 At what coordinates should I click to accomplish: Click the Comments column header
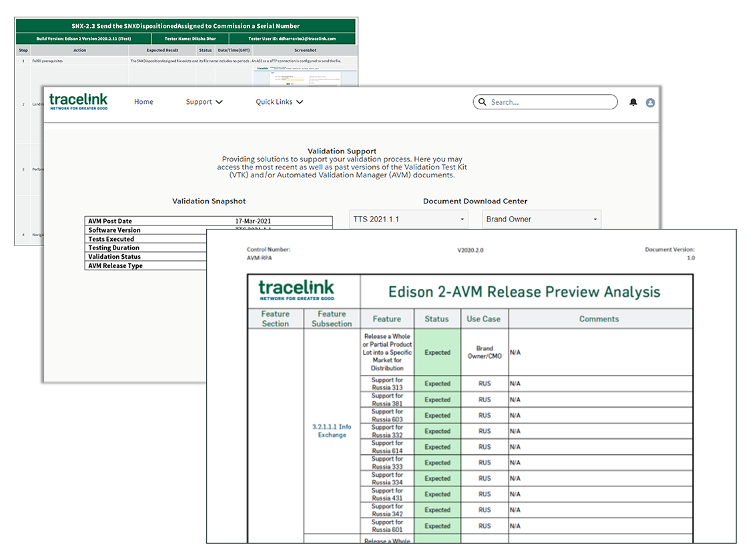click(x=599, y=319)
